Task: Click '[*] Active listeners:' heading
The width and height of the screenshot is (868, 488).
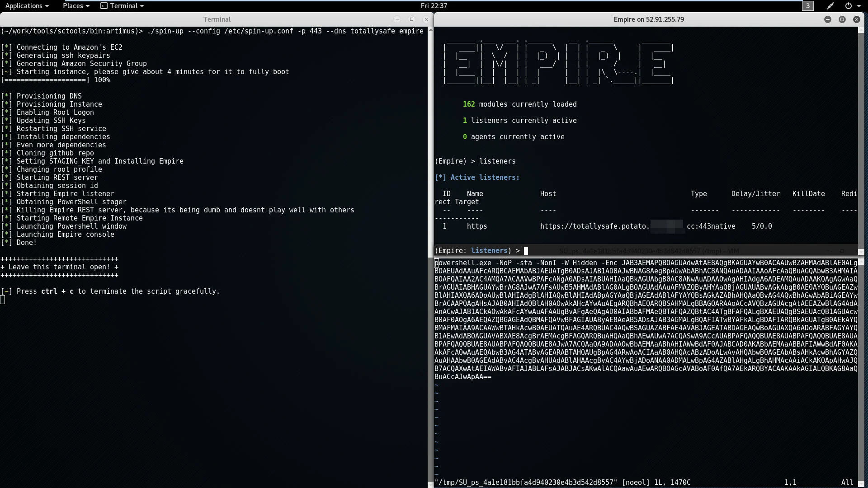Action: pos(477,178)
